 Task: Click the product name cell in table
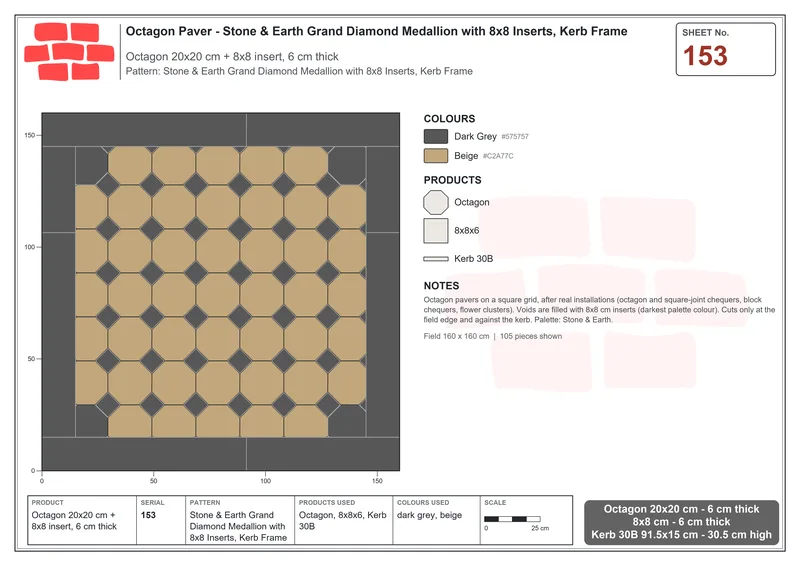74,521
